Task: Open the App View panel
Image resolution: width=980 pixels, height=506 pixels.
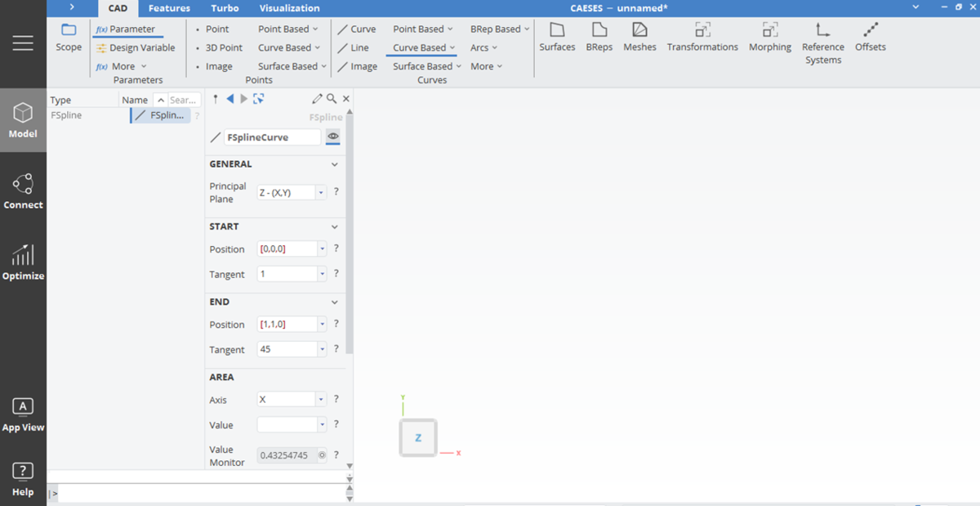Action: pyautogui.click(x=23, y=414)
